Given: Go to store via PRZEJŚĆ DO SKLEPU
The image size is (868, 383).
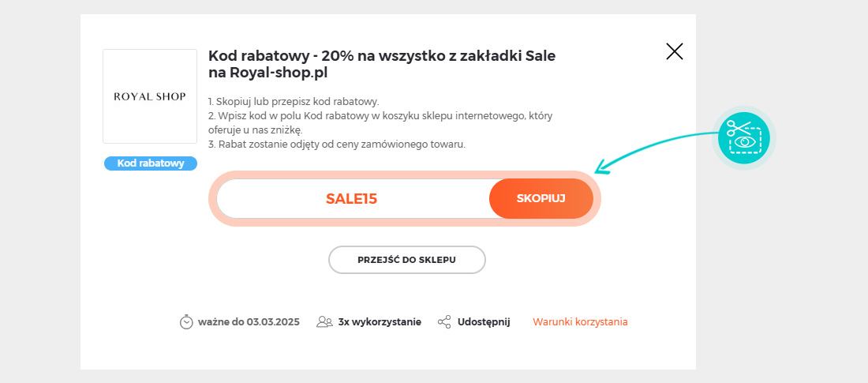Looking at the screenshot, I should (407, 260).
